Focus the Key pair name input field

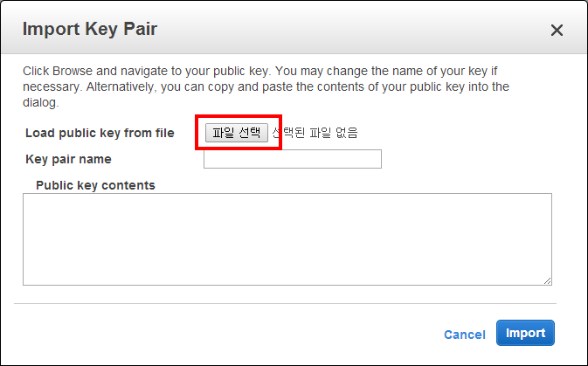tap(292, 159)
